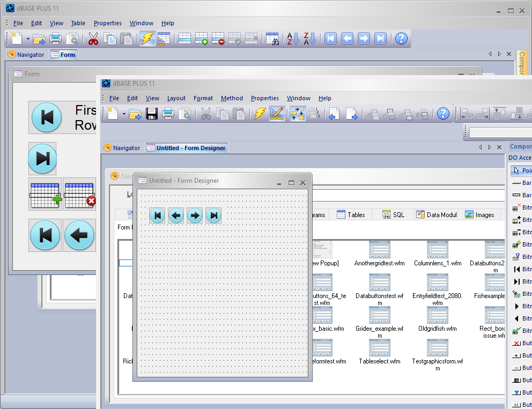The width and height of the screenshot is (532, 409).
Task: Click the first-row button in the Form Designer canvas
Action: (157, 215)
